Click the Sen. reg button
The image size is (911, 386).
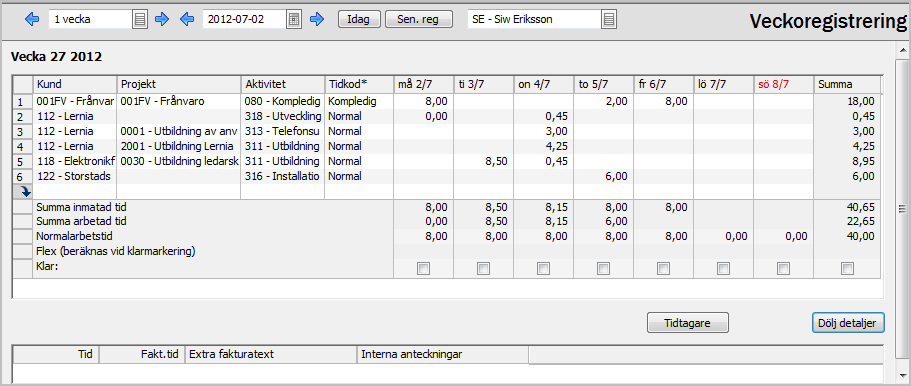pos(419,19)
